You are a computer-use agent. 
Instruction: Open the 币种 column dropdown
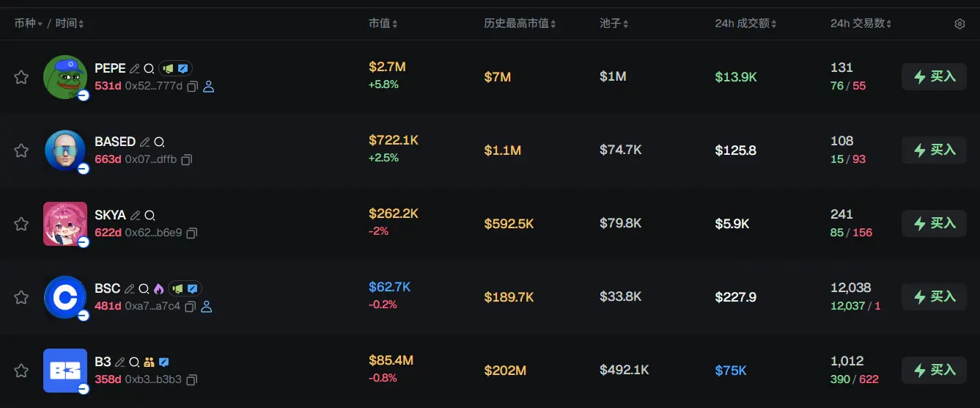(40, 24)
